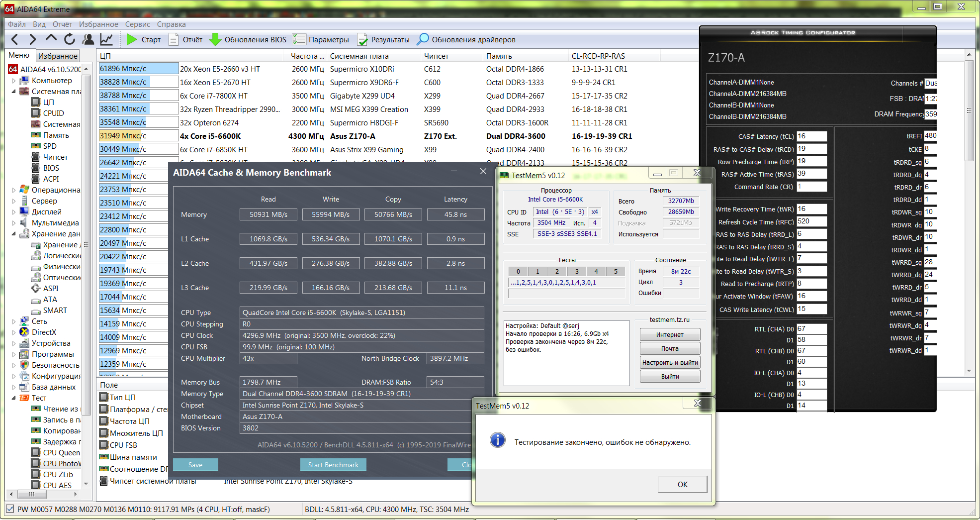980x520 pixels.
Task: Expand the Дисплей tree node
Action: tap(13, 212)
